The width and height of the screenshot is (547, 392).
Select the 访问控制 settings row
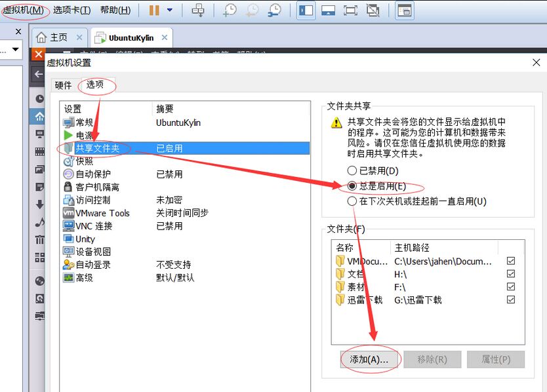point(185,200)
